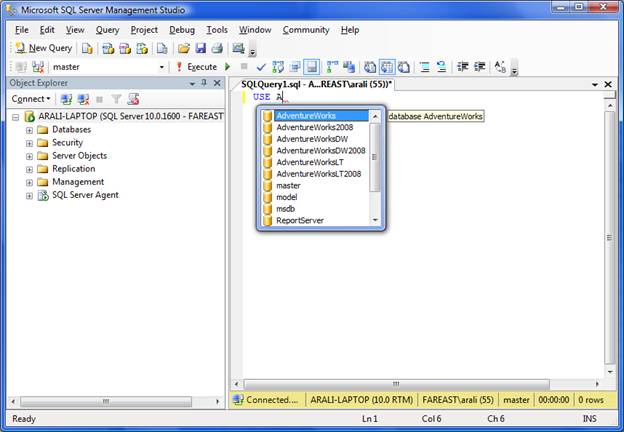Print the query using the printer icon

217,49
